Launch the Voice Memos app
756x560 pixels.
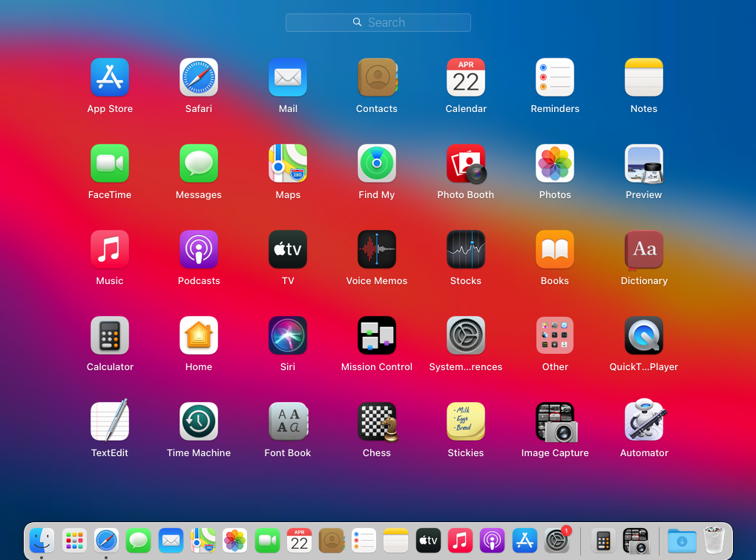tap(377, 249)
